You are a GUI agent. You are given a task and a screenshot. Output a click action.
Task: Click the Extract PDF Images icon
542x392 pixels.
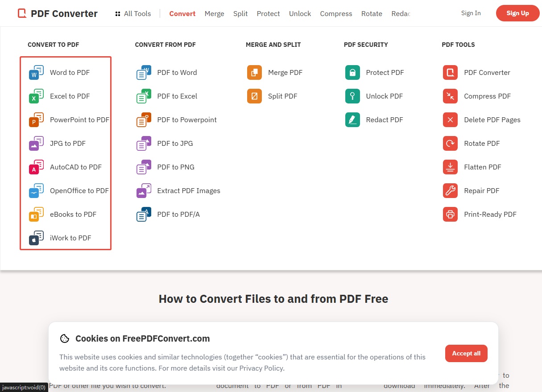click(144, 190)
